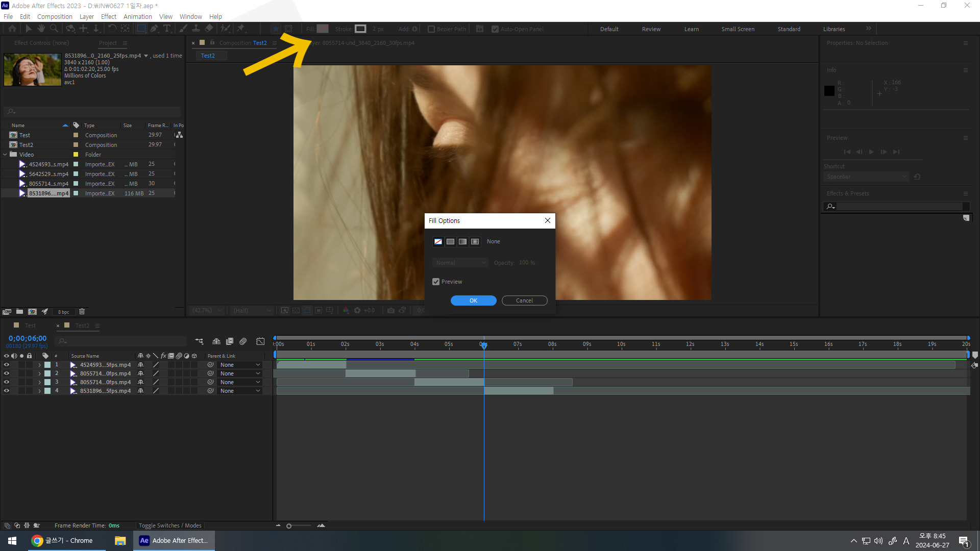Switch to the Test timeline tab
The image size is (980, 551).
(30, 325)
